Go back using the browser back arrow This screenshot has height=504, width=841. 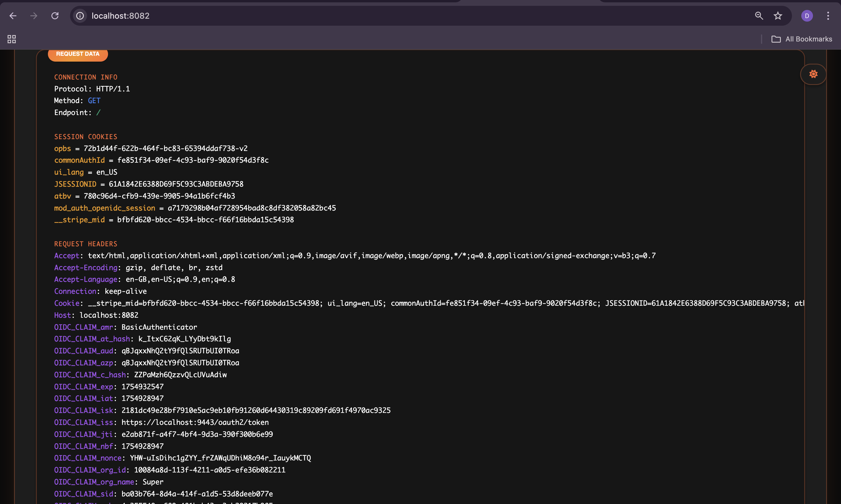[13, 16]
